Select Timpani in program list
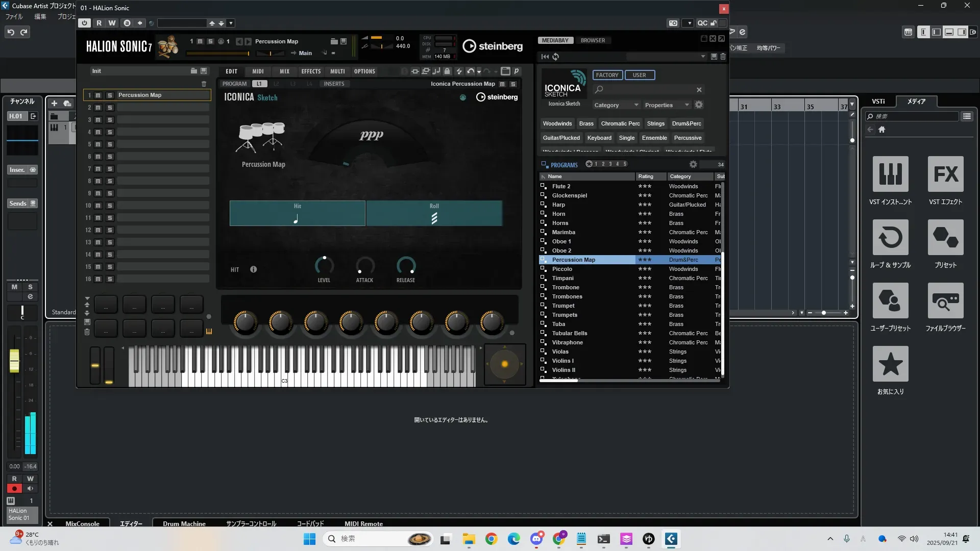The height and width of the screenshot is (551, 980). [562, 278]
